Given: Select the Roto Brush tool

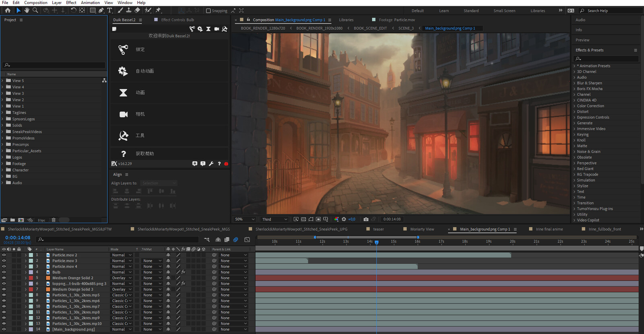Looking at the screenshot, I should 148,10.
